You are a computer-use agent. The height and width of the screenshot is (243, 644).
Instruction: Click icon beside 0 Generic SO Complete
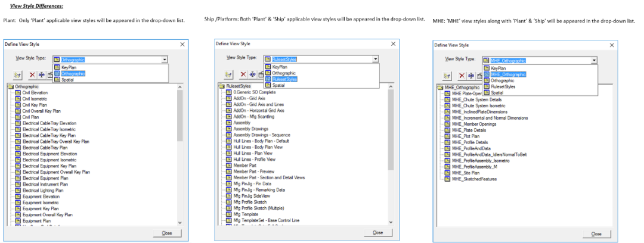pos(229,92)
